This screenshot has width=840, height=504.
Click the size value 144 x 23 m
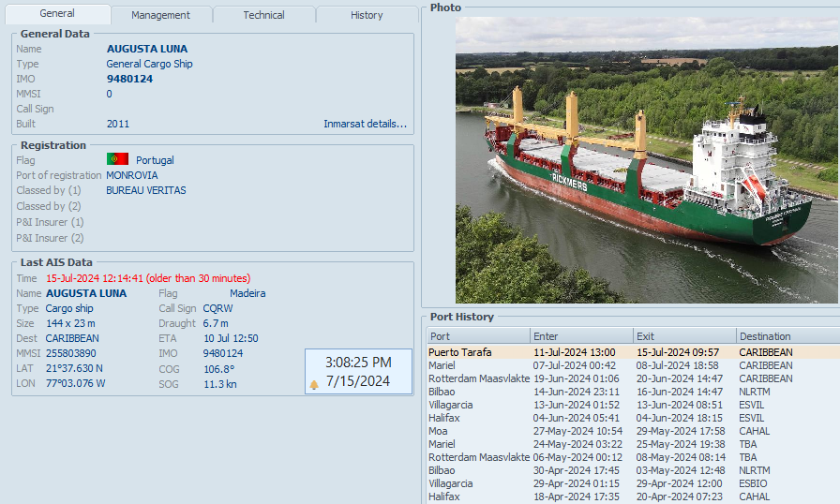tap(70, 323)
